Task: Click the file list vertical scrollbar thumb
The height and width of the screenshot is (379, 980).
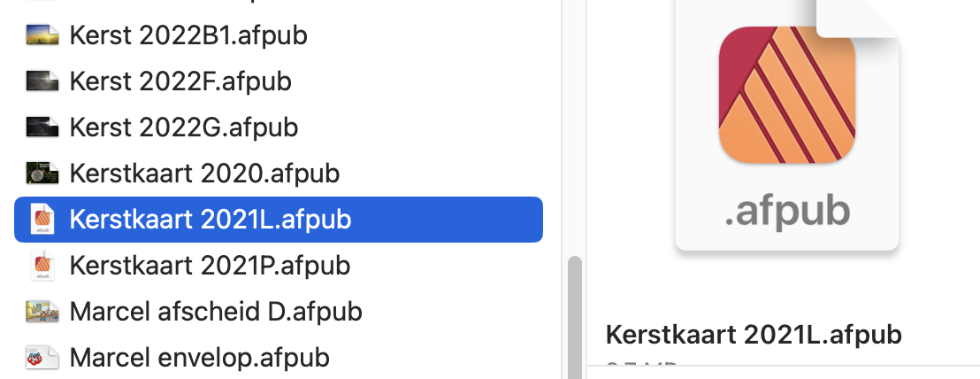Action: tap(574, 319)
